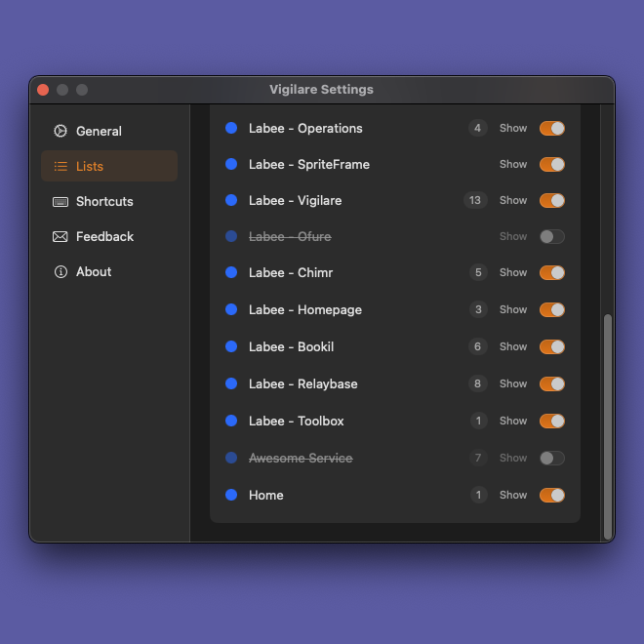Click the struck-through Labee - Ofure name

click(290, 236)
